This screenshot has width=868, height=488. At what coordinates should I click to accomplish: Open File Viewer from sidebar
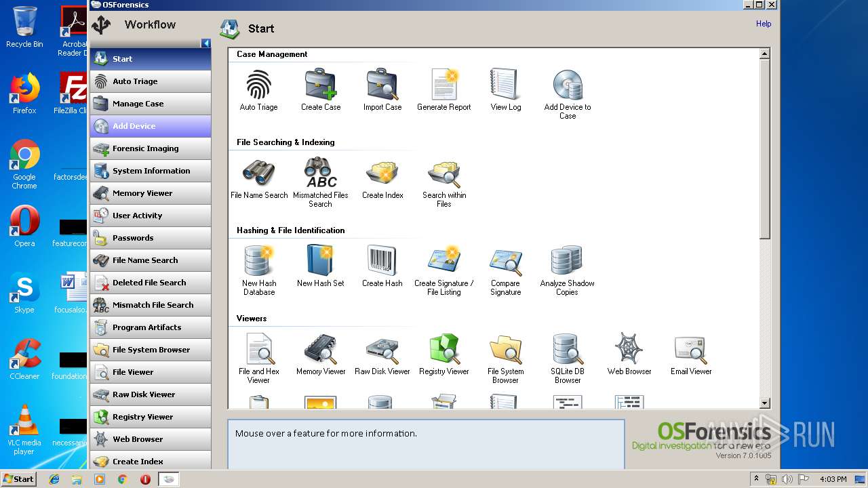point(151,372)
